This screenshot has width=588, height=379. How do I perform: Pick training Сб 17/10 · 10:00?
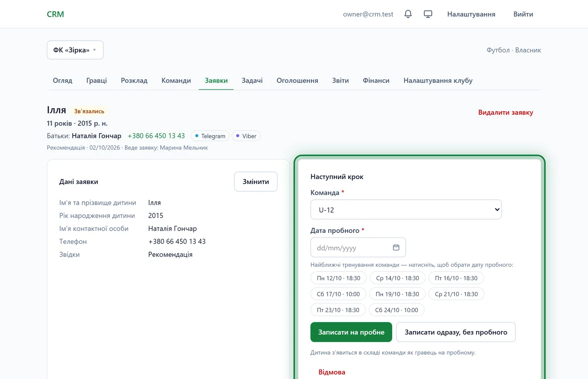coord(338,294)
